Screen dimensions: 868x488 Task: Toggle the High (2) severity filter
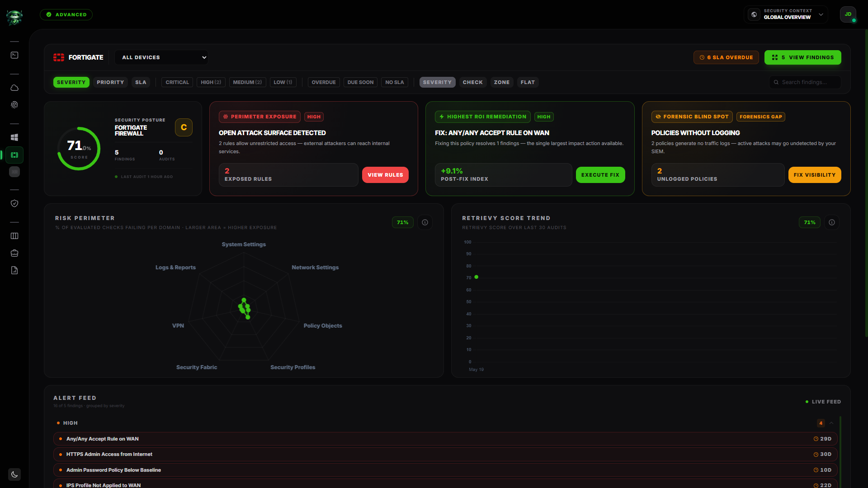tap(211, 82)
